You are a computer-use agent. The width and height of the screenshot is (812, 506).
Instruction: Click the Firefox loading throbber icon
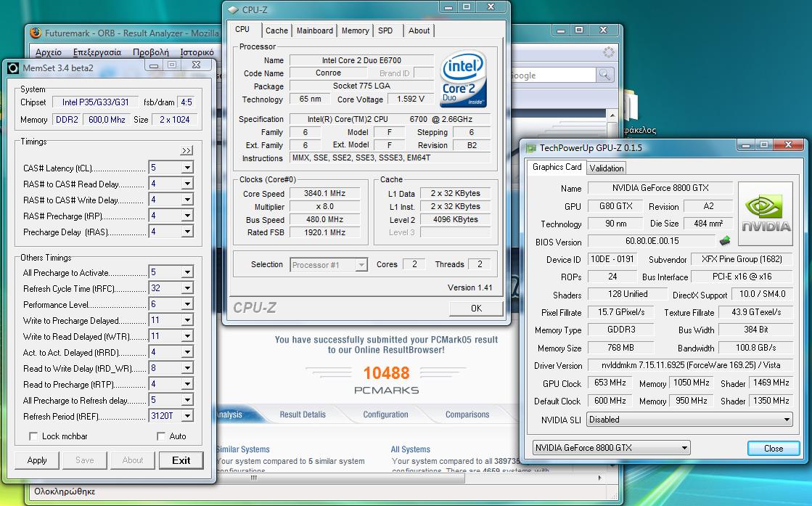click(x=609, y=52)
